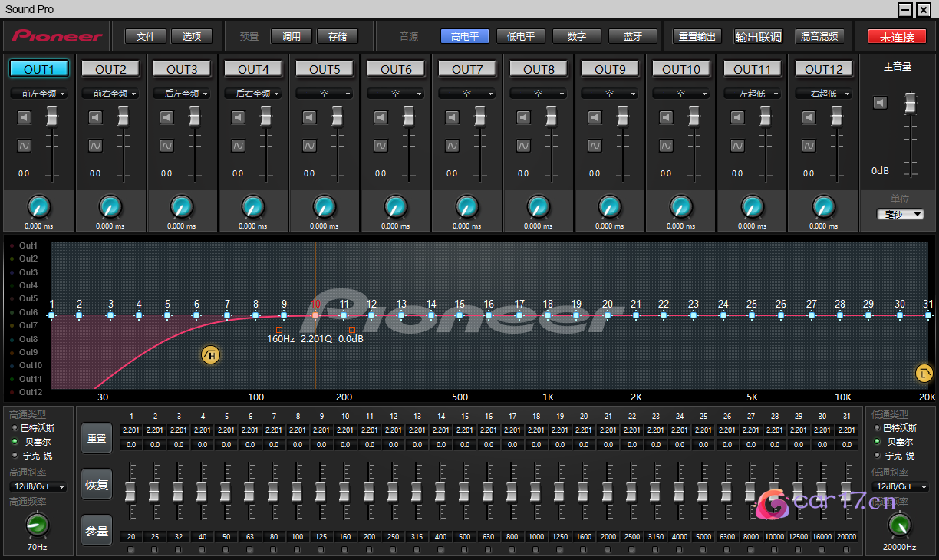
Task: Toggle the phase wave icon for OUT3
Action: point(166,145)
